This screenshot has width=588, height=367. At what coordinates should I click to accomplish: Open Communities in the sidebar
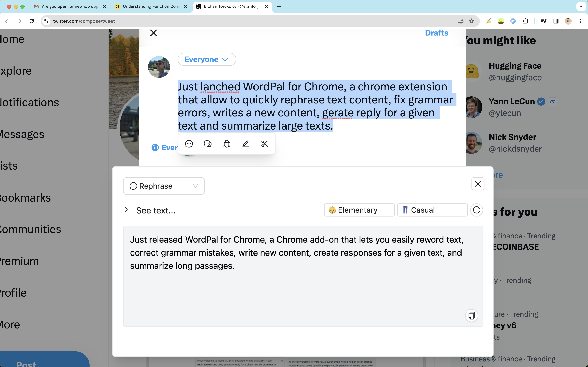(31, 229)
